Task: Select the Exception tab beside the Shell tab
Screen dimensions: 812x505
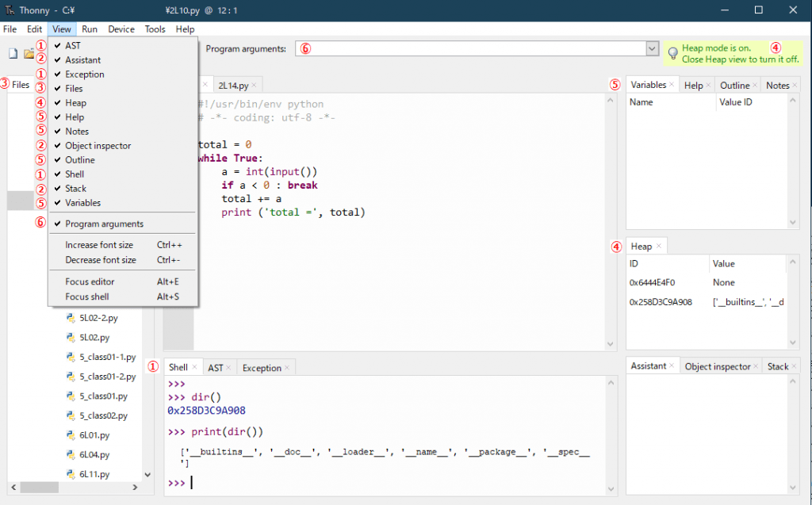Action: pos(260,367)
